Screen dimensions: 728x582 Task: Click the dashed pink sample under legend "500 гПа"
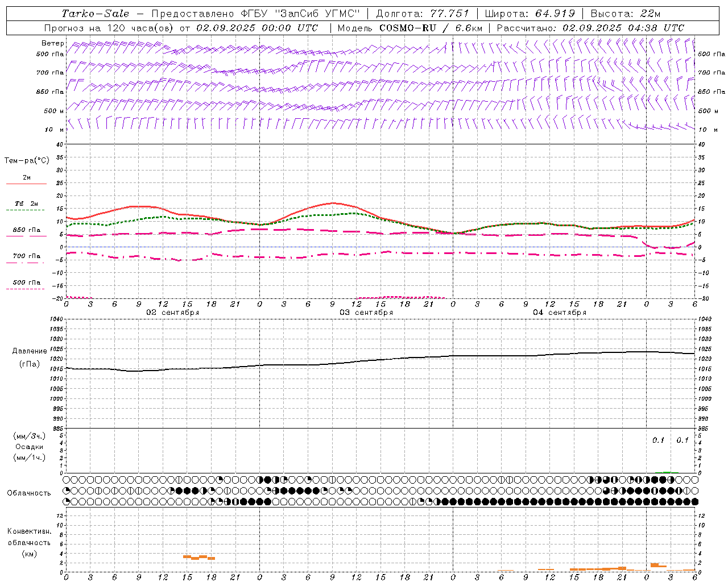tap(26, 289)
